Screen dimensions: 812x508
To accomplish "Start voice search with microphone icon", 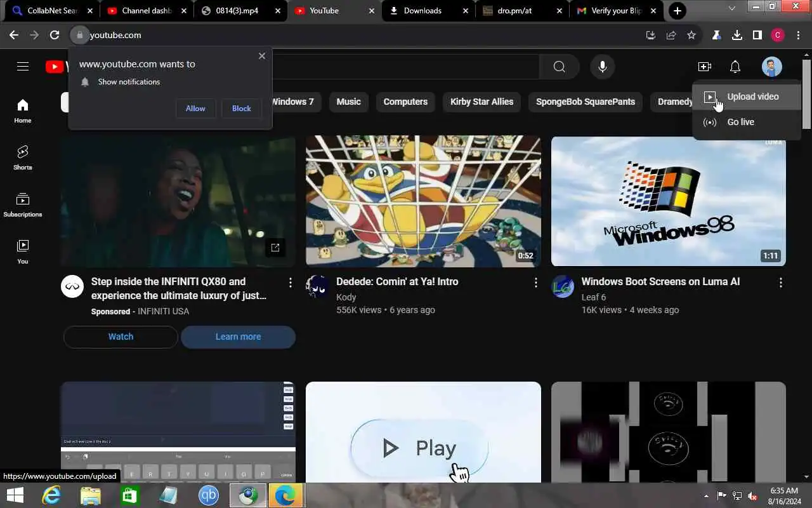I will pyautogui.click(x=603, y=67).
